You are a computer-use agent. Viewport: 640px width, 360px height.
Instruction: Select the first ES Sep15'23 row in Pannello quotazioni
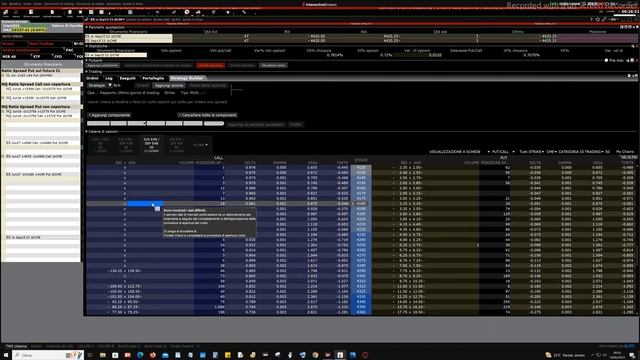pyautogui.click(x=129, y=36)
